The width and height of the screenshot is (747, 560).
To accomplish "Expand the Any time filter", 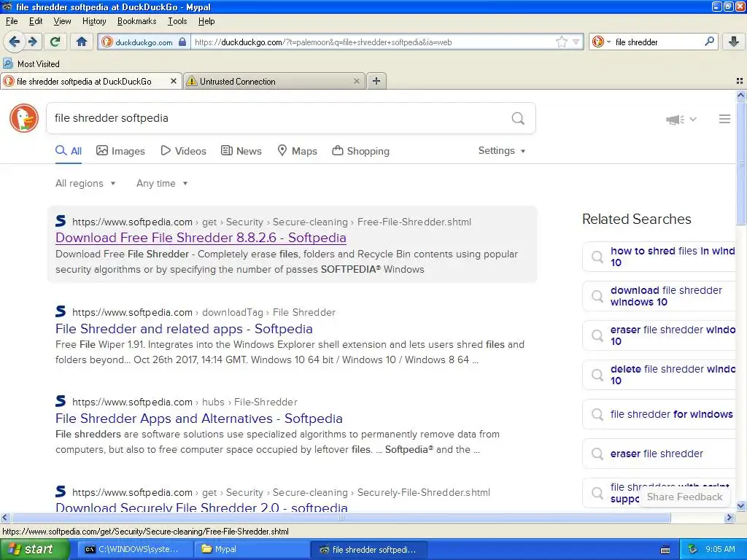I will point(162,183).
